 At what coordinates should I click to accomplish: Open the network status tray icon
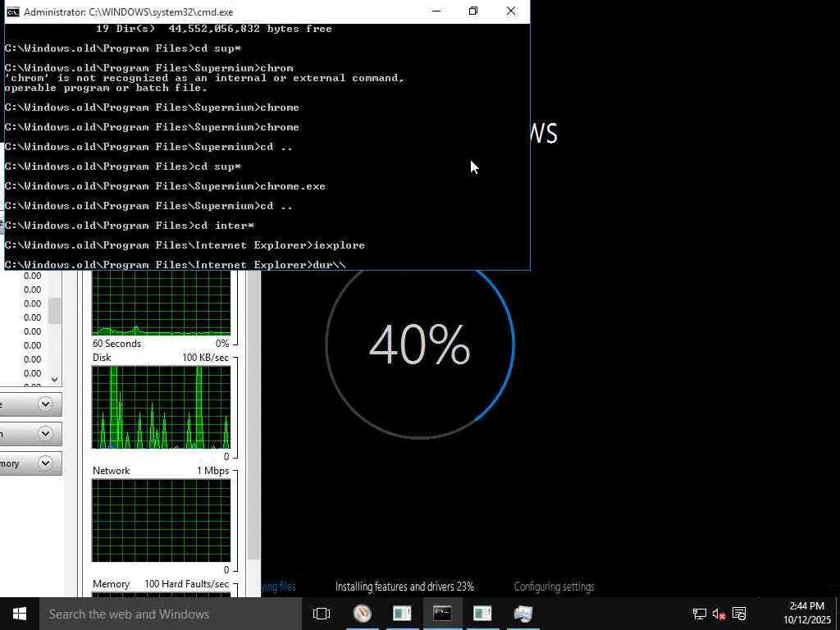[699, 614]
